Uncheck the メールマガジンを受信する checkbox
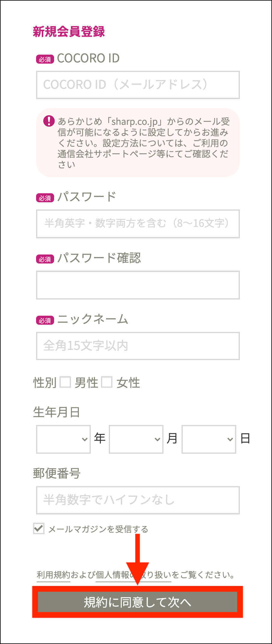The width and height of the screenshot is (272, 644). coord(39,528)
